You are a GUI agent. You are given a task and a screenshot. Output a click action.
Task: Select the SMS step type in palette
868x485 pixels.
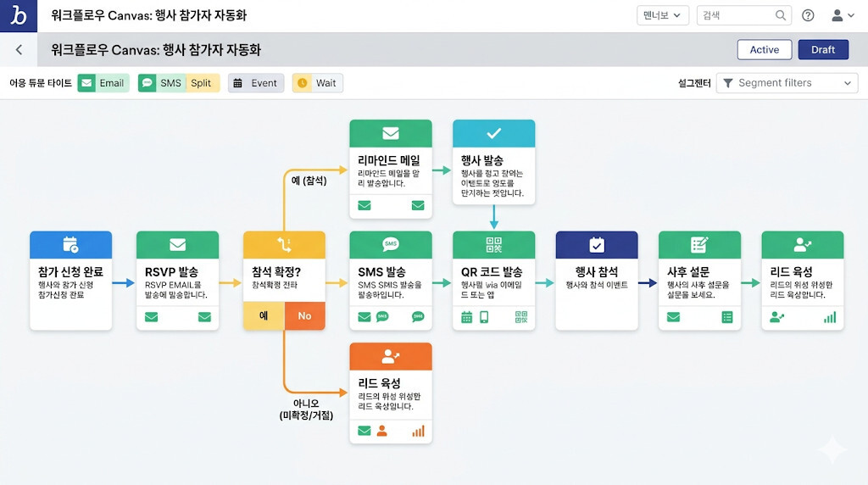click(x=162, y=83)
